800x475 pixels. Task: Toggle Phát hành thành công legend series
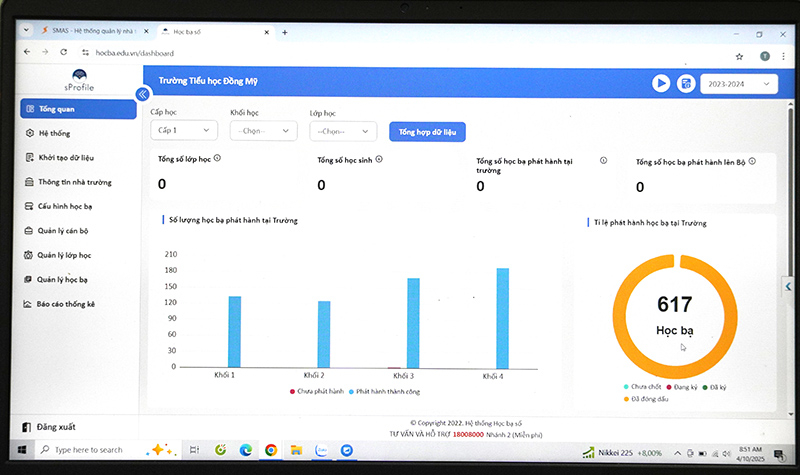click(x=384, y=392)
